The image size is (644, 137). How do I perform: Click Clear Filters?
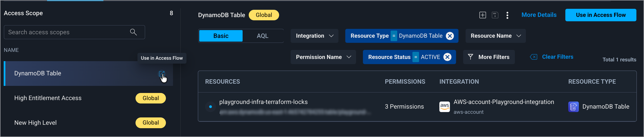click(557, 57)
